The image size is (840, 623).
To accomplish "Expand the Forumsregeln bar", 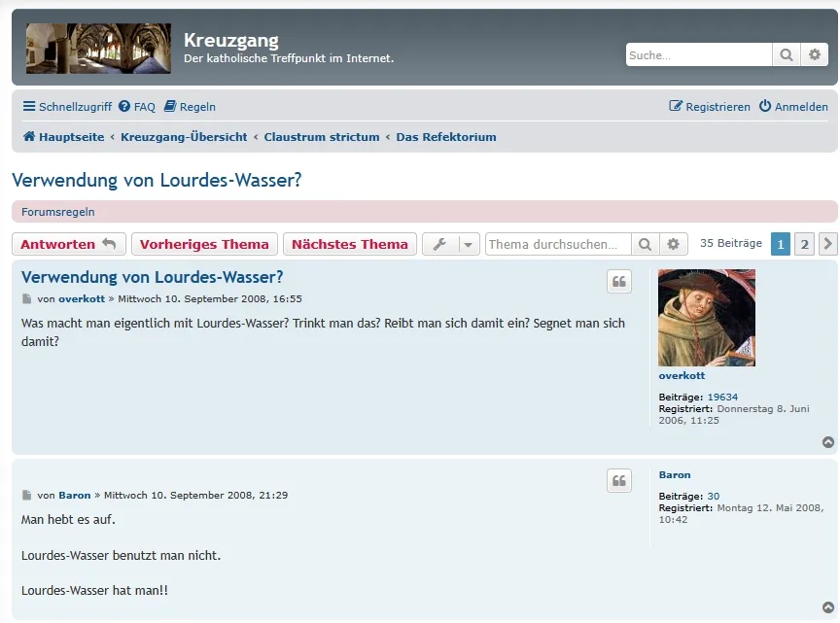I will (58, 212).
